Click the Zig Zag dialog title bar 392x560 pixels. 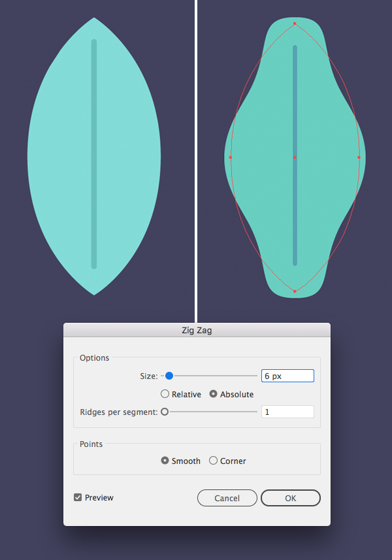(197, 331)
